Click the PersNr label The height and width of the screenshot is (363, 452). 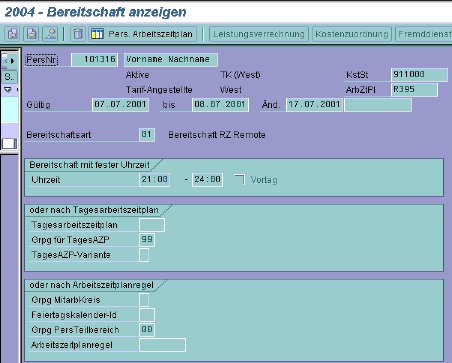pos(42,60)
